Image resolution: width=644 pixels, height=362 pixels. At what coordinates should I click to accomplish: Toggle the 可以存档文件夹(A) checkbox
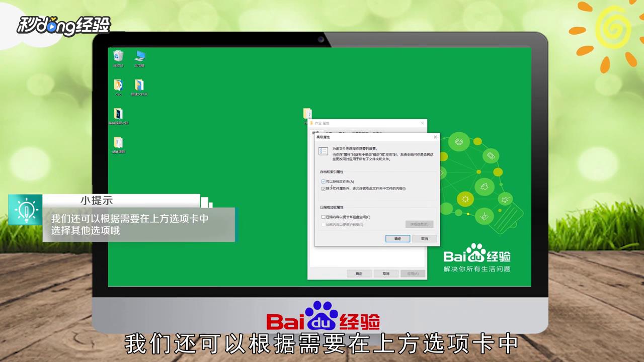(324, 182)
